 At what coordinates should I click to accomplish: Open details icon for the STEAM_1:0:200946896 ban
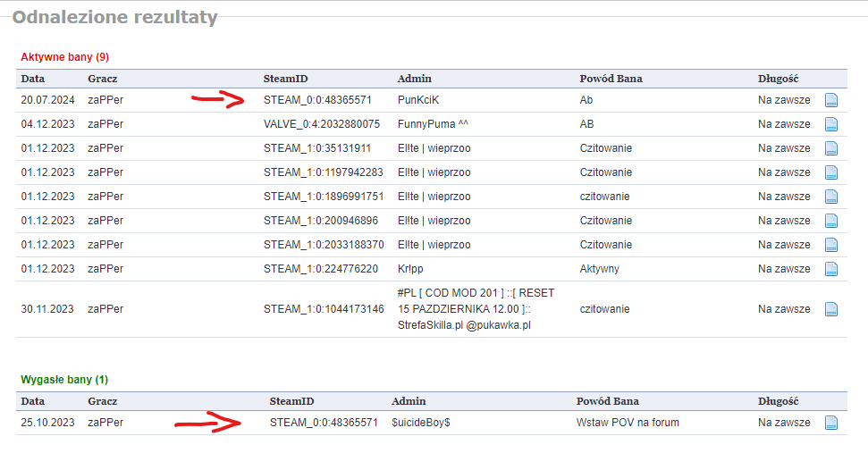[831, 221]
